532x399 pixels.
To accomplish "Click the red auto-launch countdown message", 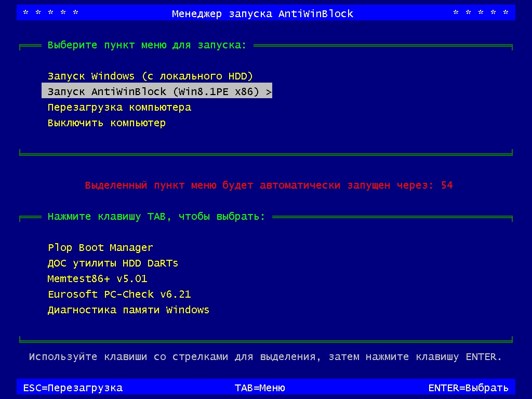I will tap(260, 185).
